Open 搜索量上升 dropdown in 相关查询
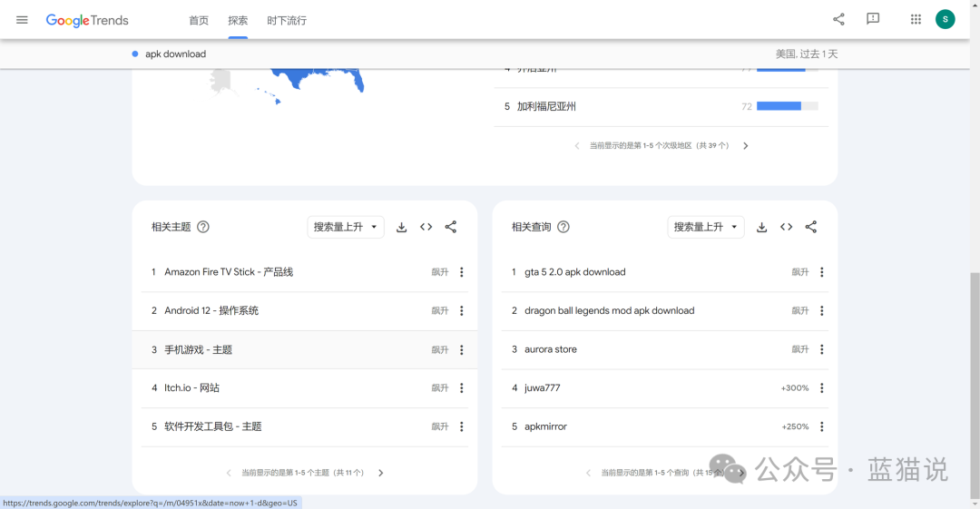The image size is (980, 509). (x=706, y=227)
